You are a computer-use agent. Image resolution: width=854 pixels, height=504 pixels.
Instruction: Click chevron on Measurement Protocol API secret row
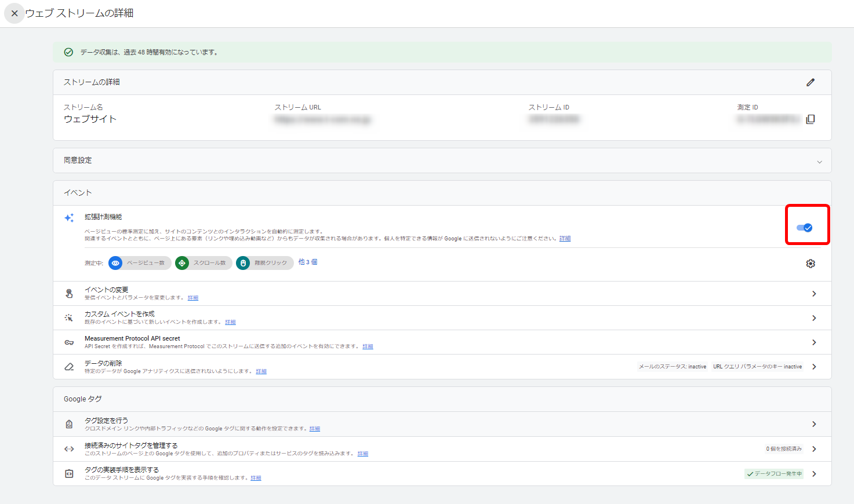click(x=814, y=342)
